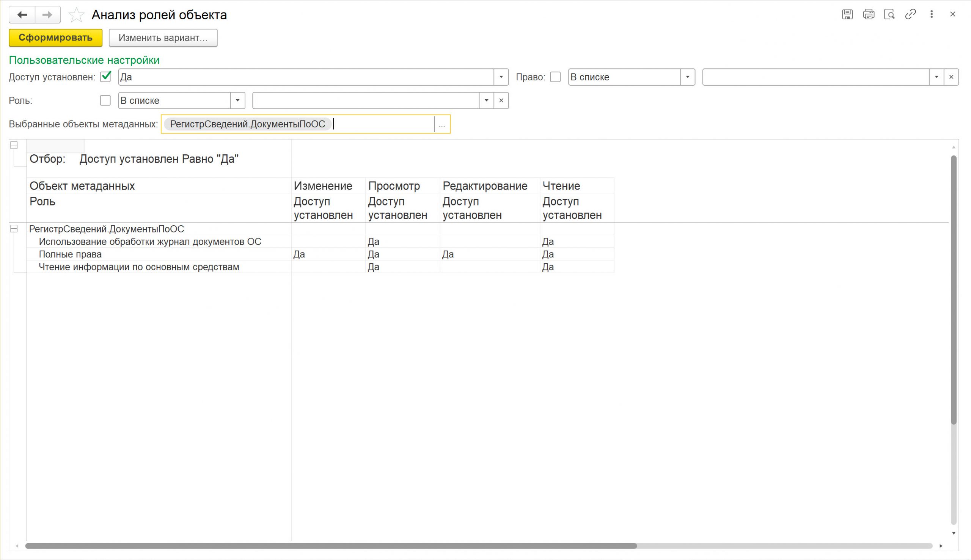Screen dimensions: 971x560
Task: Enable the Право filter checkbox
Action: [x=555, y=77]
